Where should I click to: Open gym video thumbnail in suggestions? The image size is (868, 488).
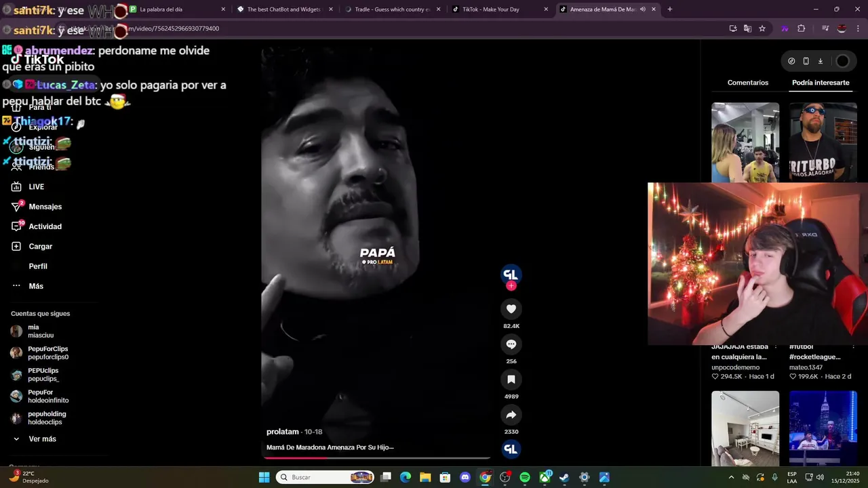click(745, 142)
